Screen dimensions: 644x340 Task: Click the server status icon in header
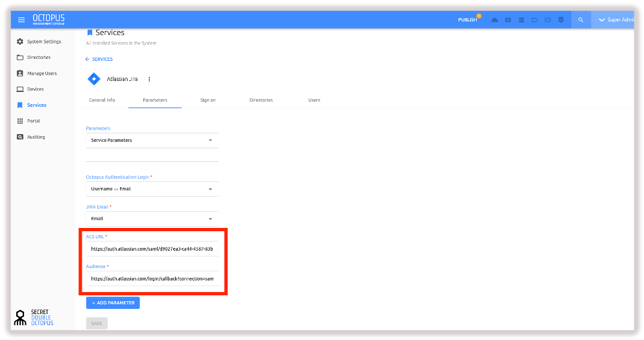[521, 19]
